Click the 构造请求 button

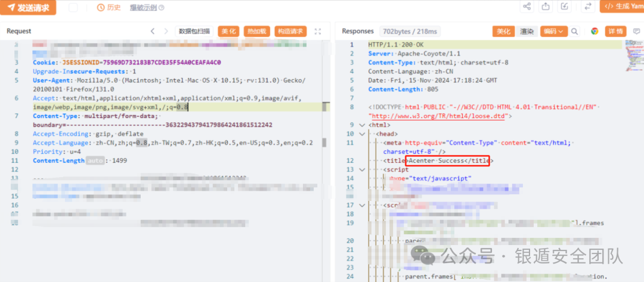click(290, 31)
